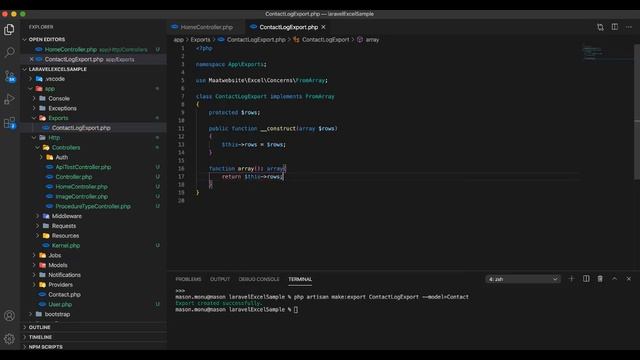Expand the Models folder
This screenshot has width=640, height=360.
pos(93,265)
